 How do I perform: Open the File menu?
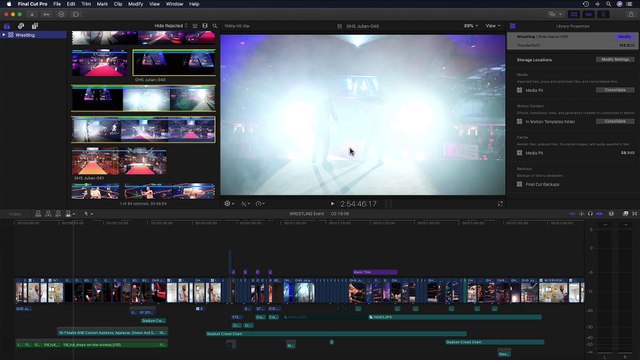[x=57, y=4]
